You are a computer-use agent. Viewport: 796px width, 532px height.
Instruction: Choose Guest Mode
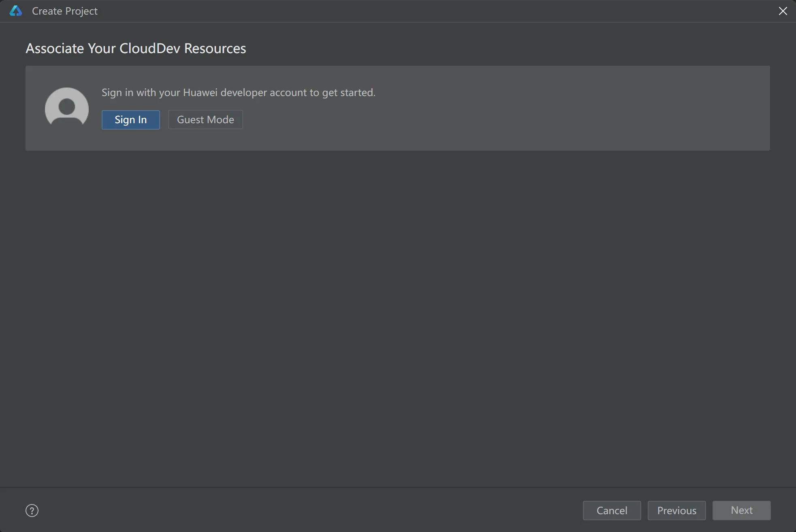pyautogui.click(x=205, y=120)
